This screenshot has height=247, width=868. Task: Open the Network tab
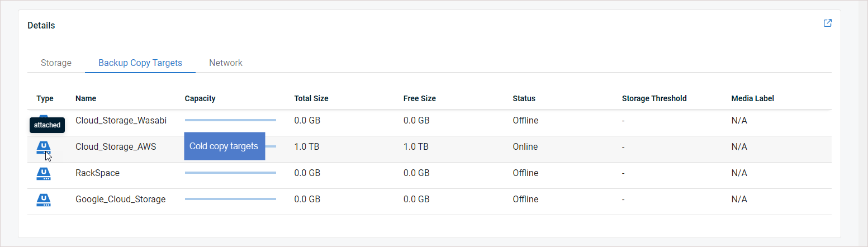pos(226,63)
